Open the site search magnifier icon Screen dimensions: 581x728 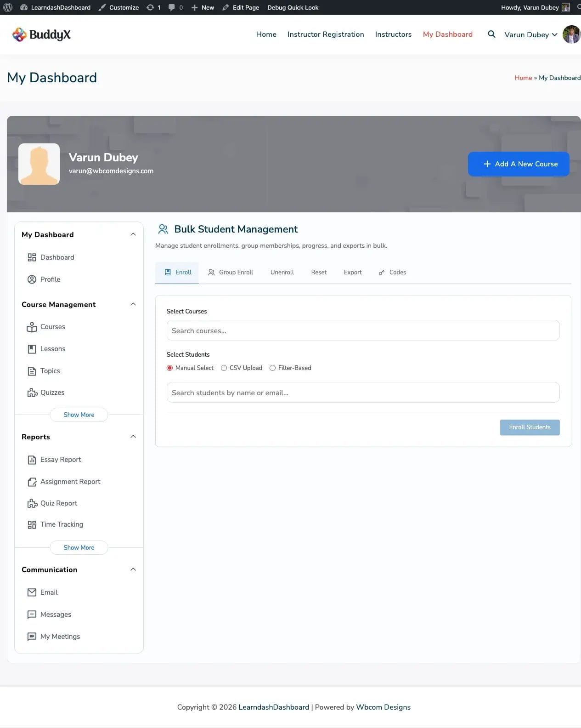(491, 34)
